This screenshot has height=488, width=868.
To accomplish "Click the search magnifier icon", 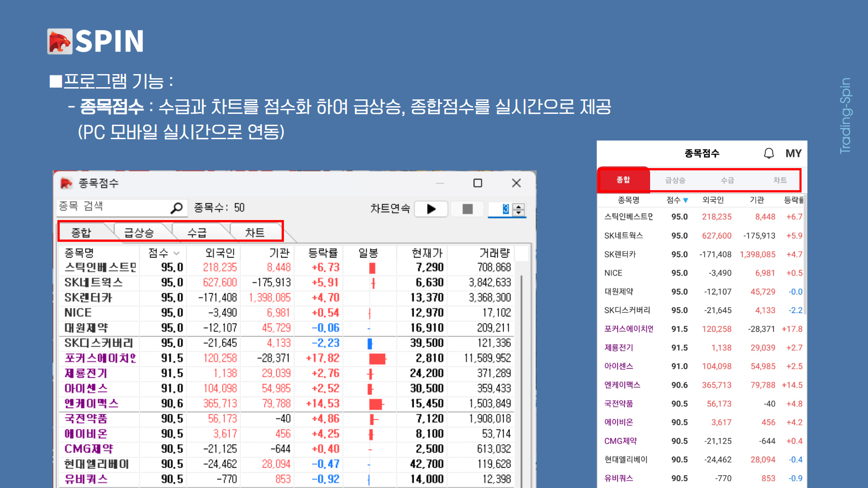I will 176,208.
